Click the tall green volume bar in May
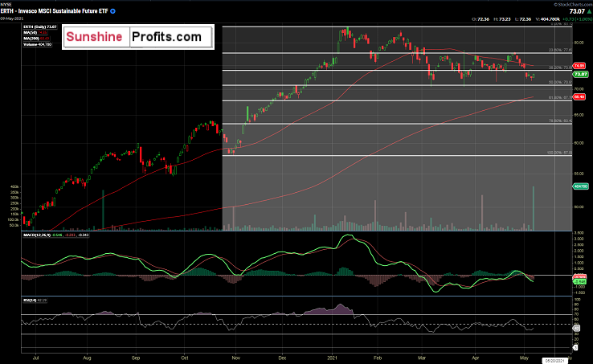This screenshot has width=593, height=364. 534,208
